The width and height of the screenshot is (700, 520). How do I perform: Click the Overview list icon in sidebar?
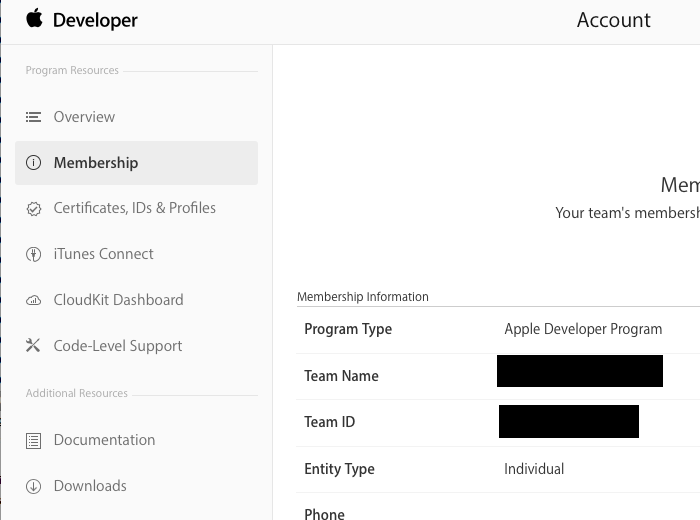pos(33,117)
